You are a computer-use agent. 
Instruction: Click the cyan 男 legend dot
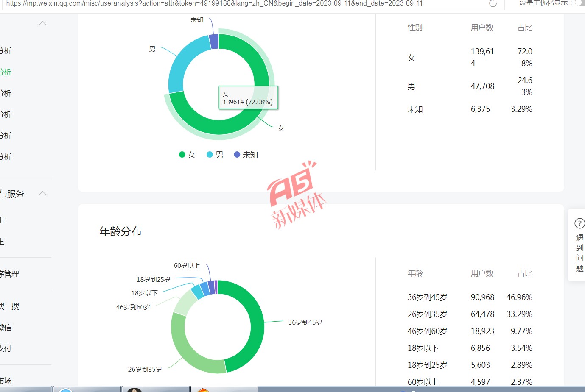point(210,155)
